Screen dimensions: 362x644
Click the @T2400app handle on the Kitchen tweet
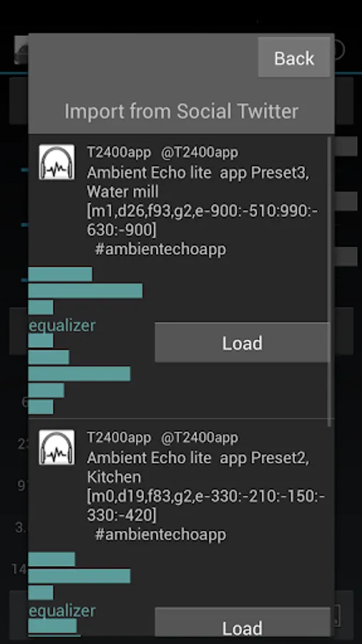(x=200, y=438)
